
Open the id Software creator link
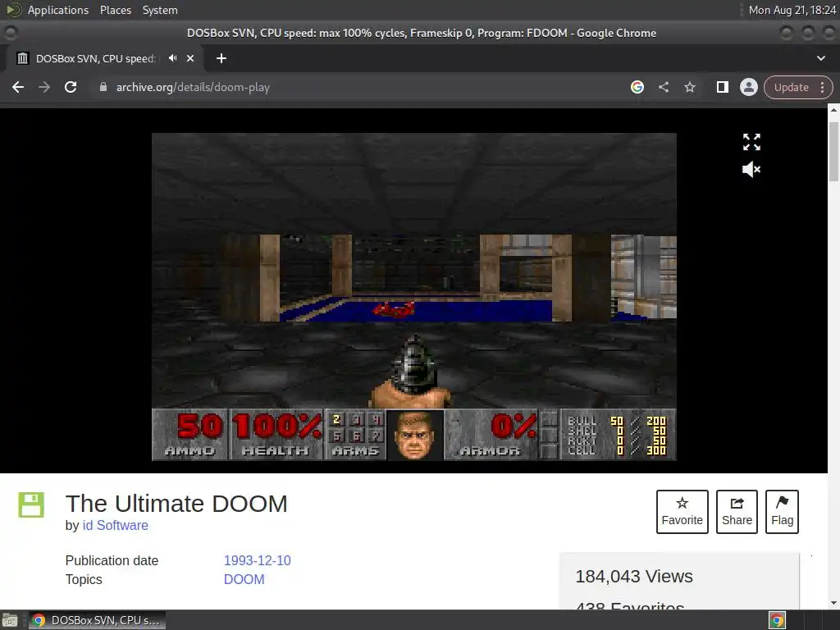115,525
